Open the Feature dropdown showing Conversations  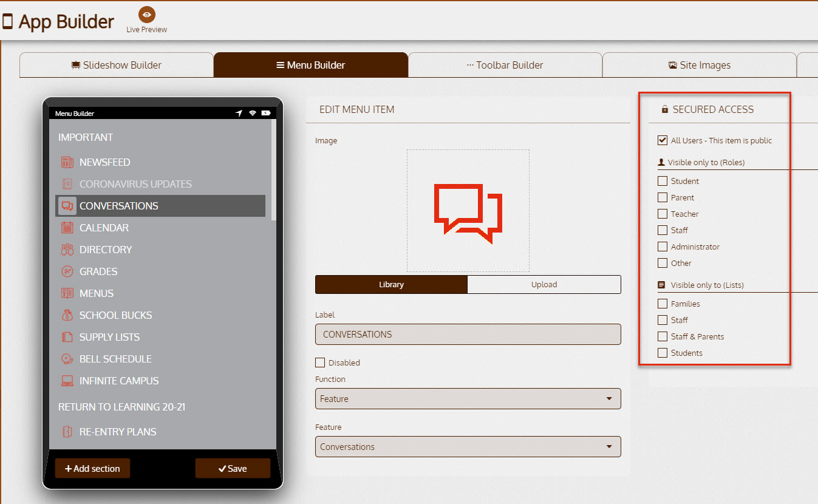coord(468,447)
